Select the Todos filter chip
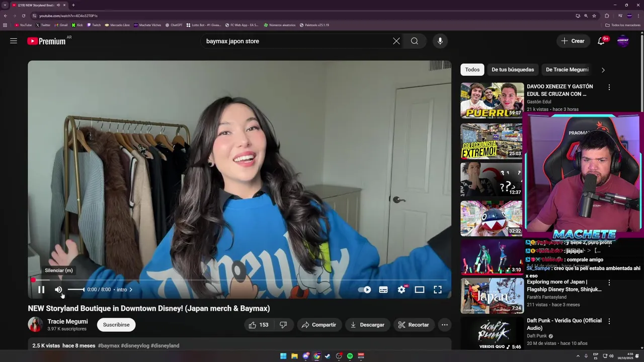This screenshot has height=362, width=644. click(472, 70)
